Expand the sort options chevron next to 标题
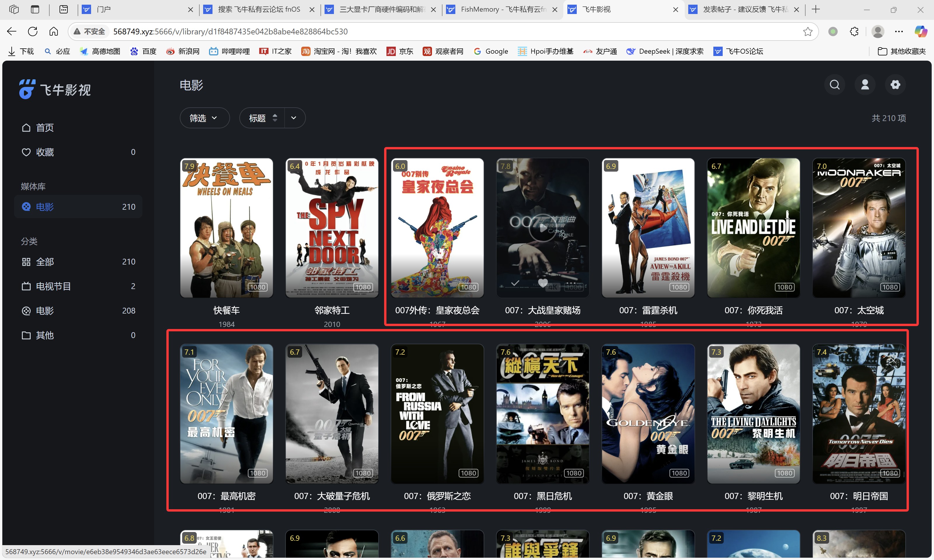The image size is (934, 560). click(294, 118)
